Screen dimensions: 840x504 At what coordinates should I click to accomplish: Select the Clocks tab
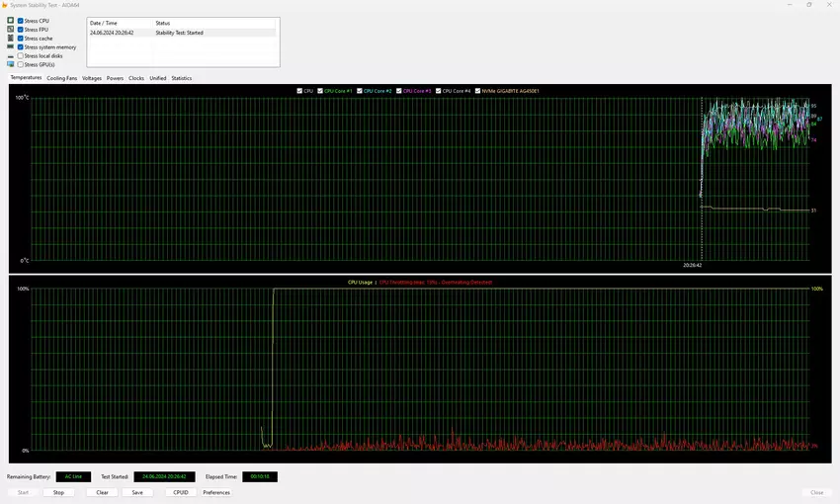point(136,78)
